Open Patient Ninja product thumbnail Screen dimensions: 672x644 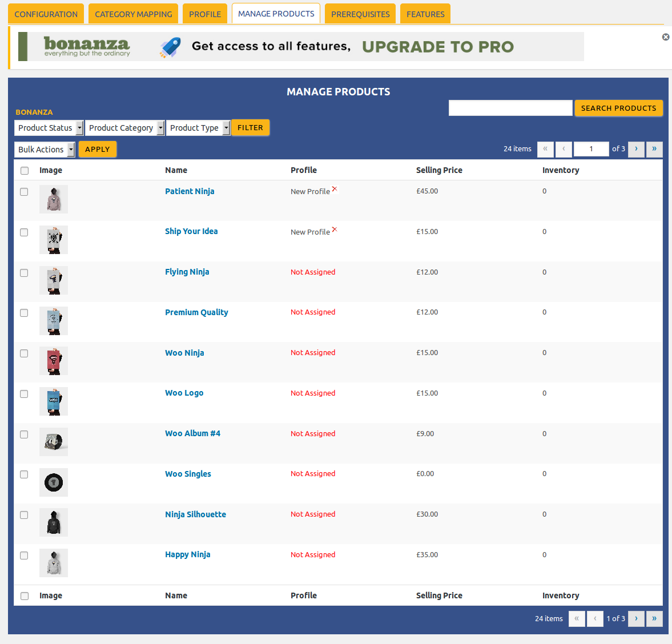point(54,199)
